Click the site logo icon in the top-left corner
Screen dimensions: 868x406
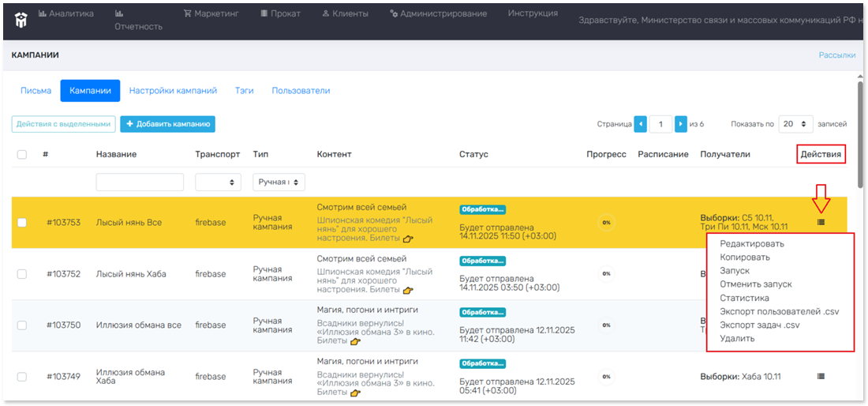coord(21,18)
